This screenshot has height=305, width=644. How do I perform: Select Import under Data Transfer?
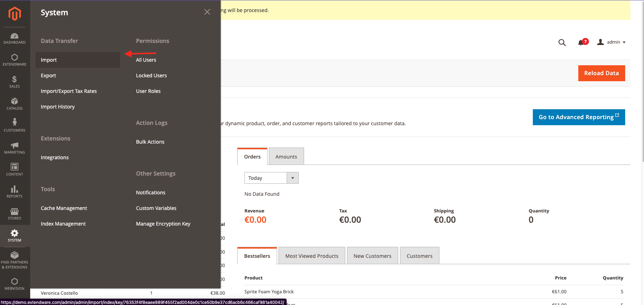tap(78, 60)
